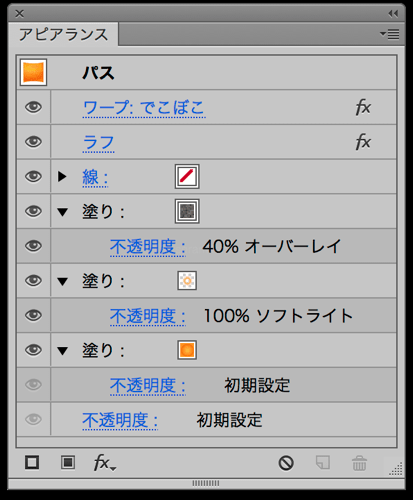Open the Appearance panel options menu
The width and height of the screenshot is (413, 500).
pos(390,34)
